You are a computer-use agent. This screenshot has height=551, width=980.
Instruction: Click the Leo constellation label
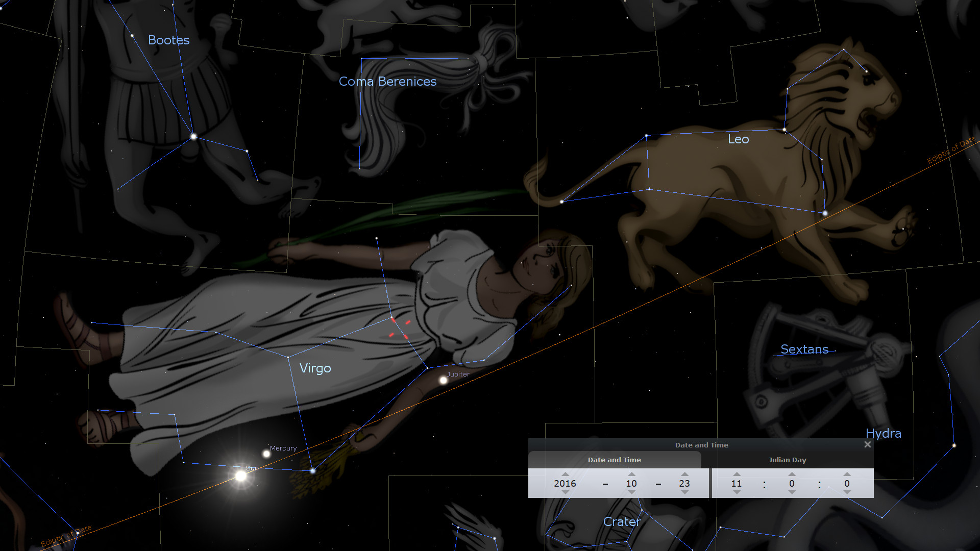(x=738, y=139)
